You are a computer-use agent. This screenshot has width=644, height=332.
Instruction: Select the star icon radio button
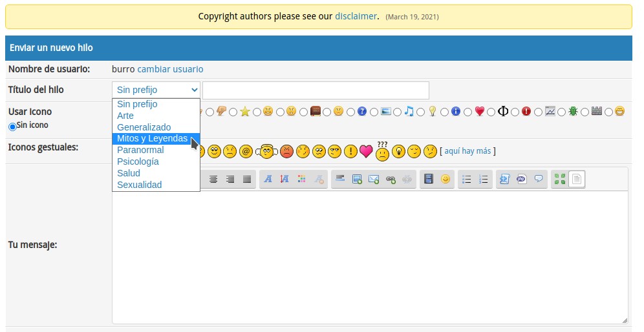(x=233, y=112)
